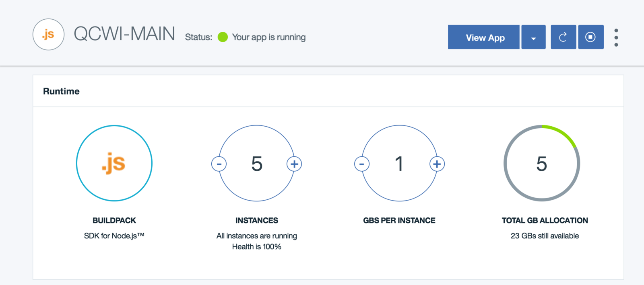Click the View App button
The width and height of the screenshot is (644, 285).
pos(483,37)
